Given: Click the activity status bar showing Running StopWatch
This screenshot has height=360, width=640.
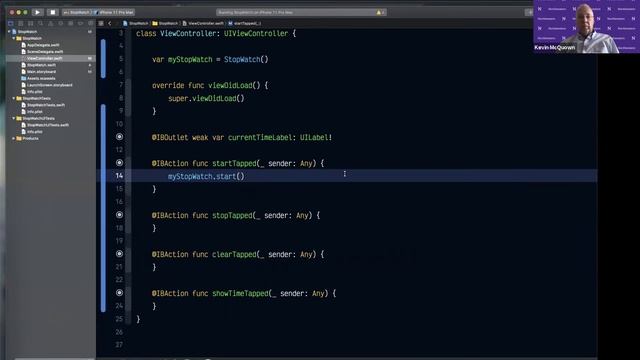Looking at the screenshot, I should click(x=301, y=13).
